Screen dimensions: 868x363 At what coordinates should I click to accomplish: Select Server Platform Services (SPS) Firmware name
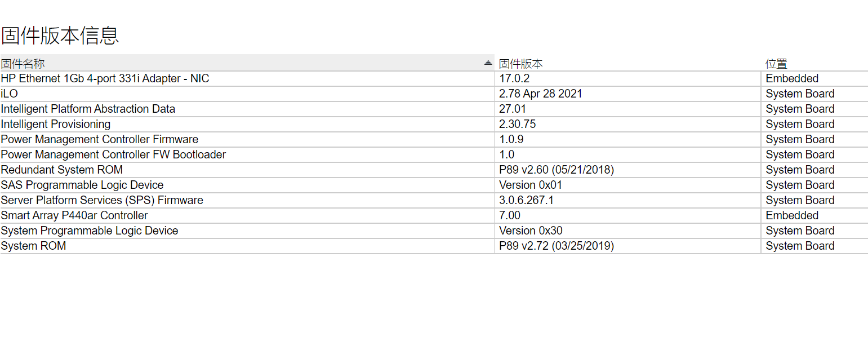(x=102, y=200)
